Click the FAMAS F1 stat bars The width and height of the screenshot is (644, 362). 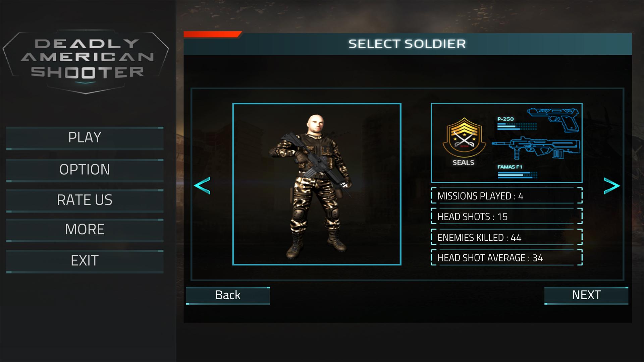(x=518, y=175)
